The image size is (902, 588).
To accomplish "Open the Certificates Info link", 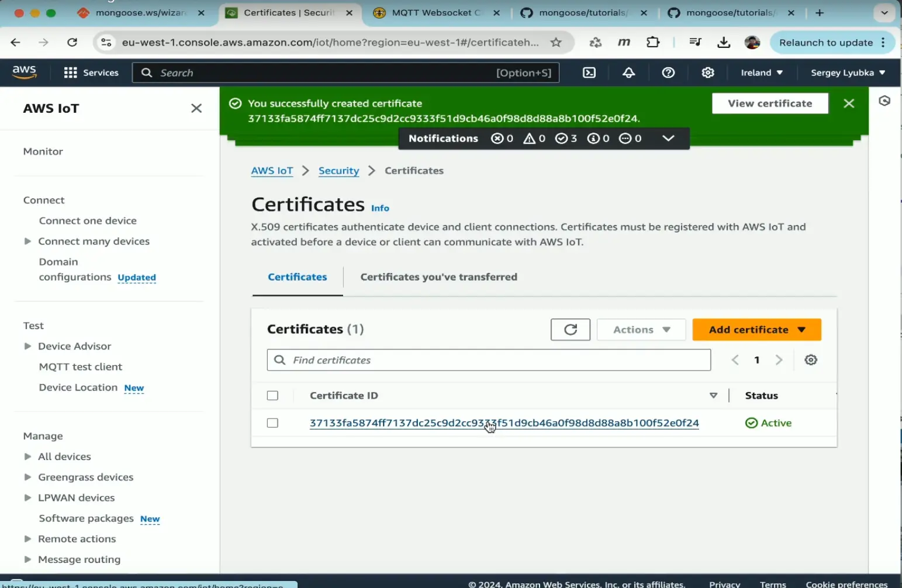I will click(x=380, y=208).
